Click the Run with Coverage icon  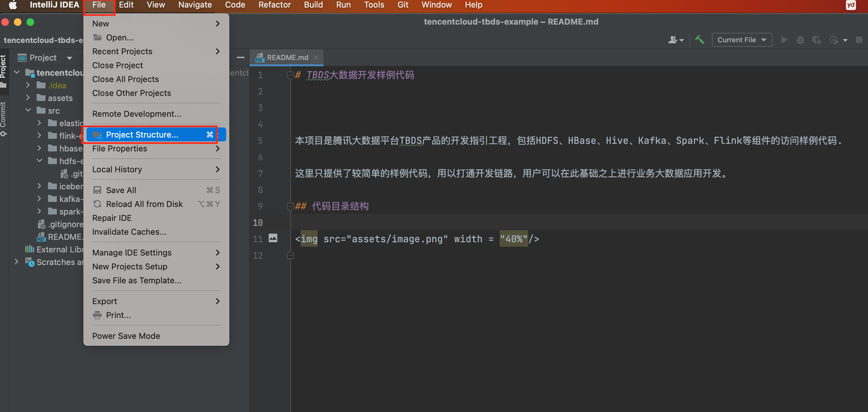pyautogui.click(x=816, y=40)
